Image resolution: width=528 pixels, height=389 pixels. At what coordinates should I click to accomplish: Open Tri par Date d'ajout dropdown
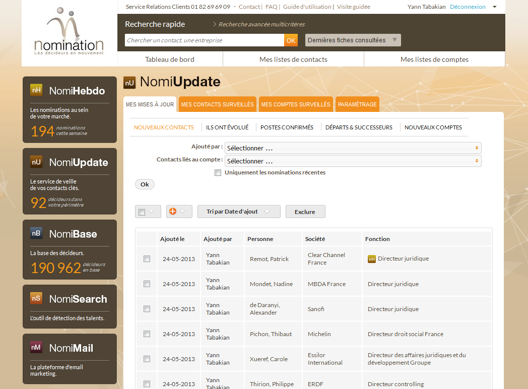click(x=239, y=212)
